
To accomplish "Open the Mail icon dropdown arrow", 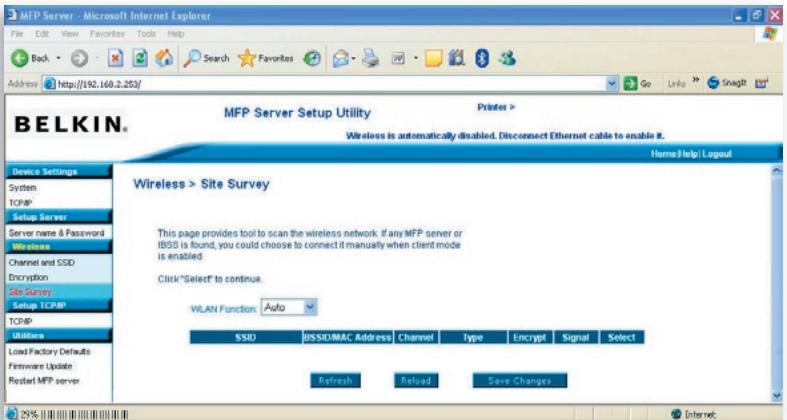I will (353, 59).
